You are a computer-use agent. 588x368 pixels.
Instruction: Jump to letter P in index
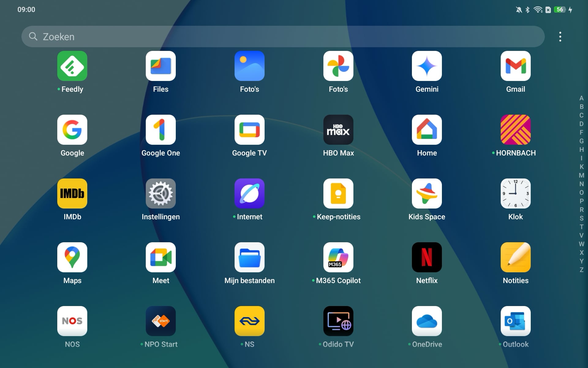click(x=581, y=201)
